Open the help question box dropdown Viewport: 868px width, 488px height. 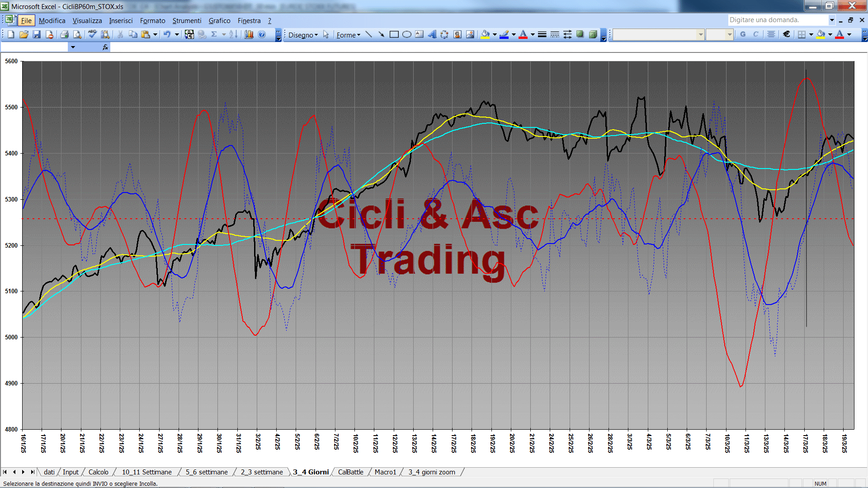tap(831, 20)
